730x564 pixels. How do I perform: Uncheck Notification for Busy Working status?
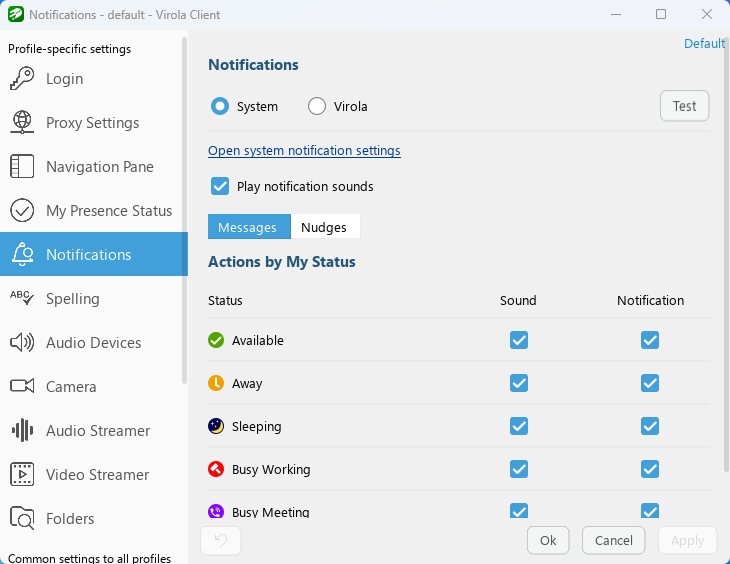tap(650, 469)
